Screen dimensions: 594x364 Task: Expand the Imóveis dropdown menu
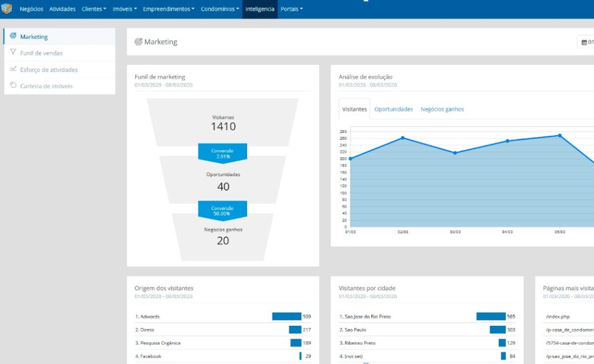pos(125,9)
